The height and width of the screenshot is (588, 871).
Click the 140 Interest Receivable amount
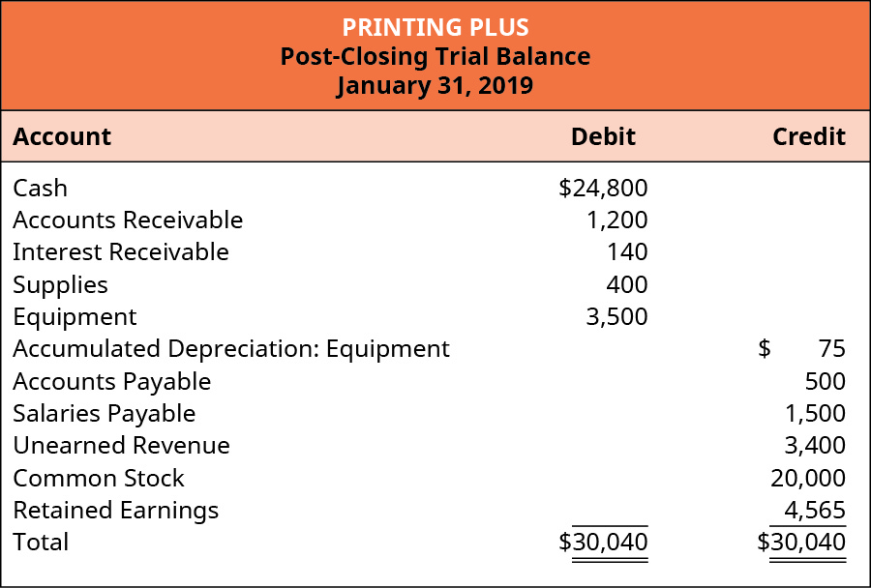coord(629,252)
